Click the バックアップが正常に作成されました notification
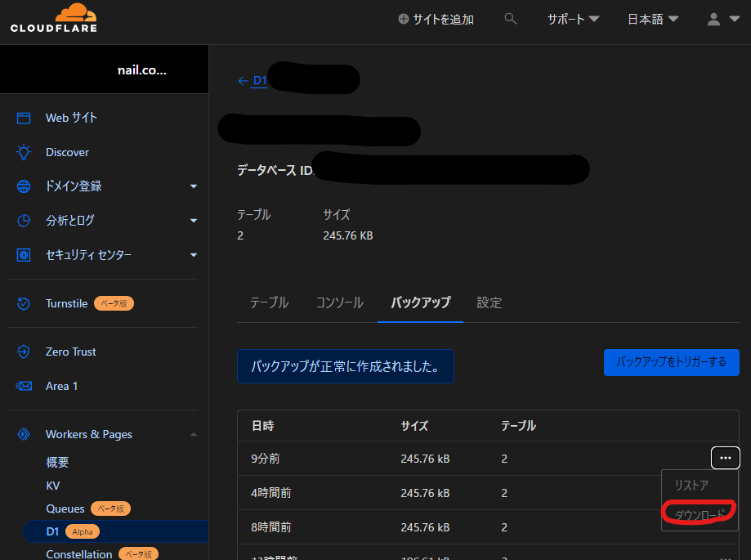The image size is (751, 560). click(x=346, y=366)
